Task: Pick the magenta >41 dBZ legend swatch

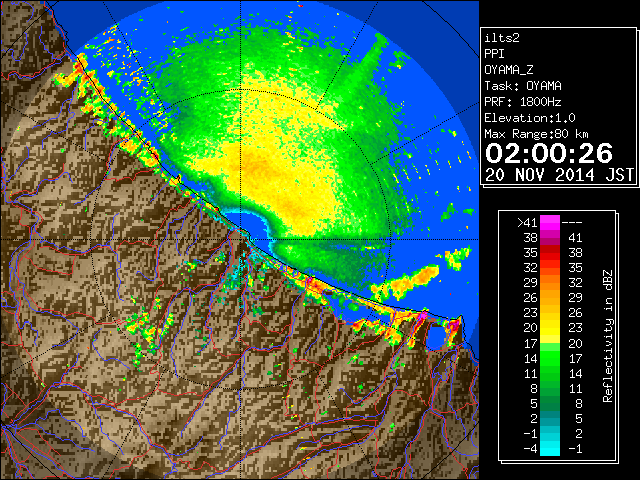Action: pos(550,223)
